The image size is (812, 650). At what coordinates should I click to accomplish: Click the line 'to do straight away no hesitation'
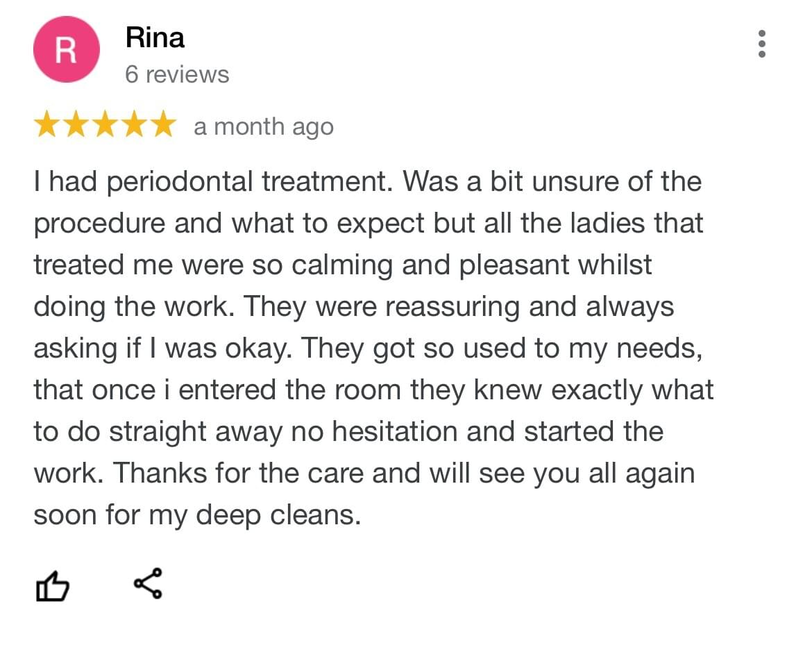pos(348,432)
